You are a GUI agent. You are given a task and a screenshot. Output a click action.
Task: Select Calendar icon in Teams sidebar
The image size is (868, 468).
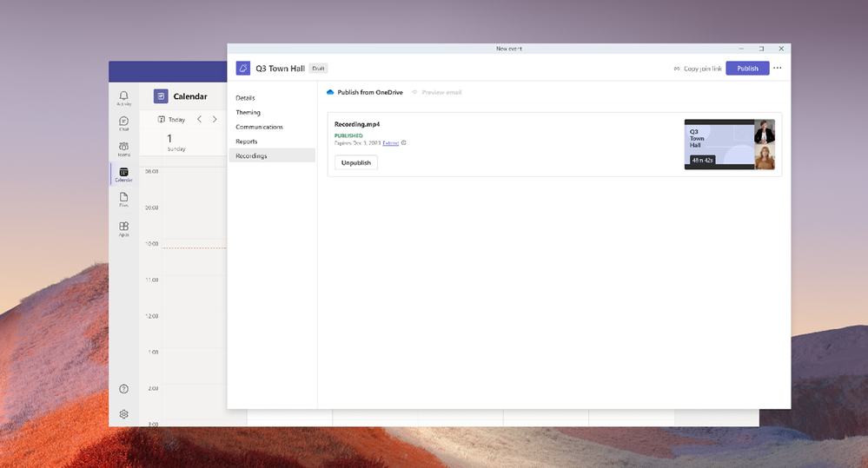coord(123,174)
